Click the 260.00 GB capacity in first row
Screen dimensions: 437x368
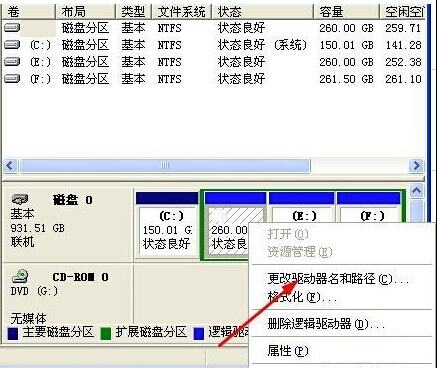click(346, 28)
